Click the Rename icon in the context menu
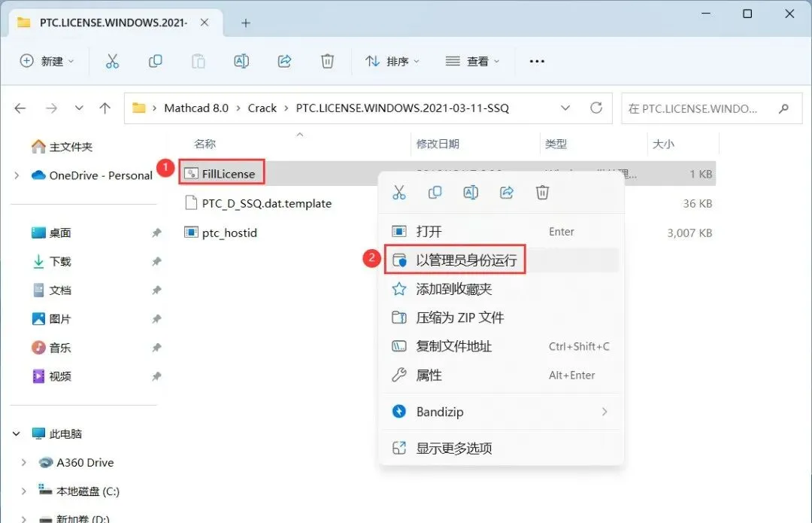The height and width of the screenshot is (523, 812). point(471,193)
